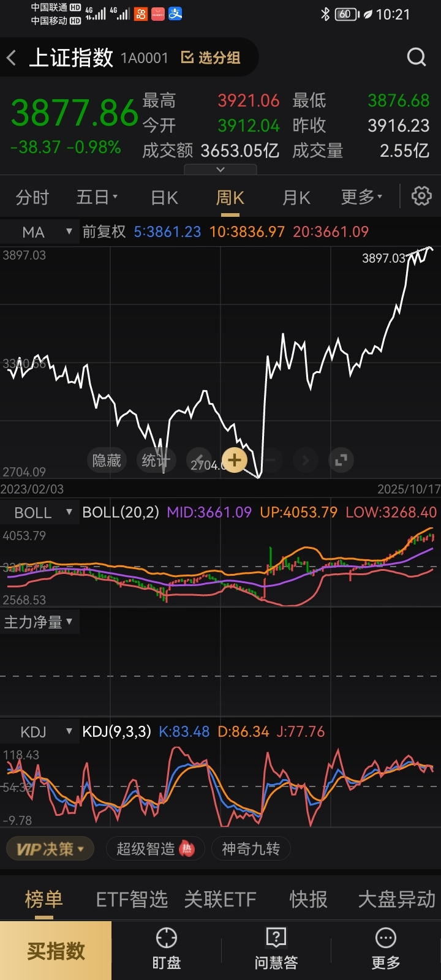The width and height of the screenshot is (441, 980).
Task: Tap the 隐藏 button on chart
Action: [x=107, y=460]
